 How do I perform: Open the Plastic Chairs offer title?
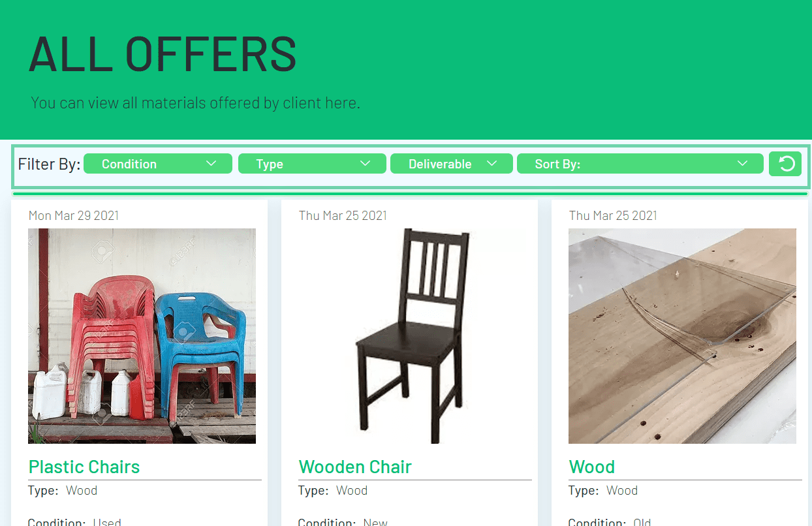coord(84,467)
